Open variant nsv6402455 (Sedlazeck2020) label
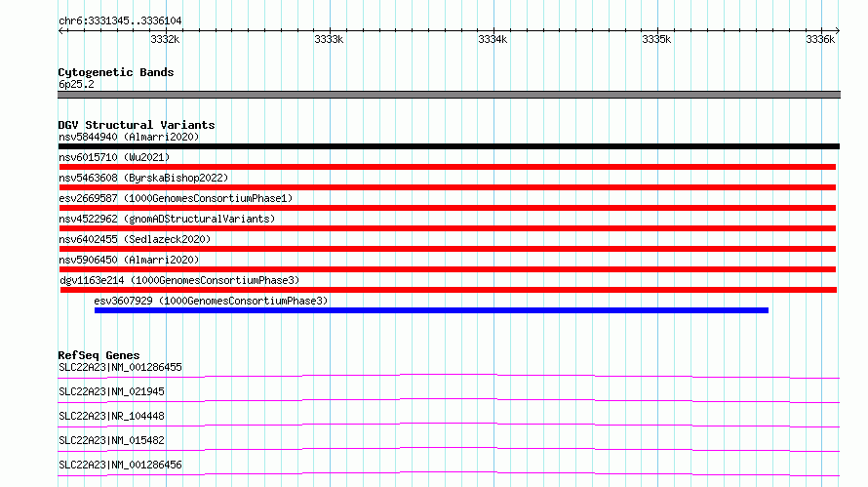The height and width of the screenshot is (487, 868). click(x=135, y=239)
